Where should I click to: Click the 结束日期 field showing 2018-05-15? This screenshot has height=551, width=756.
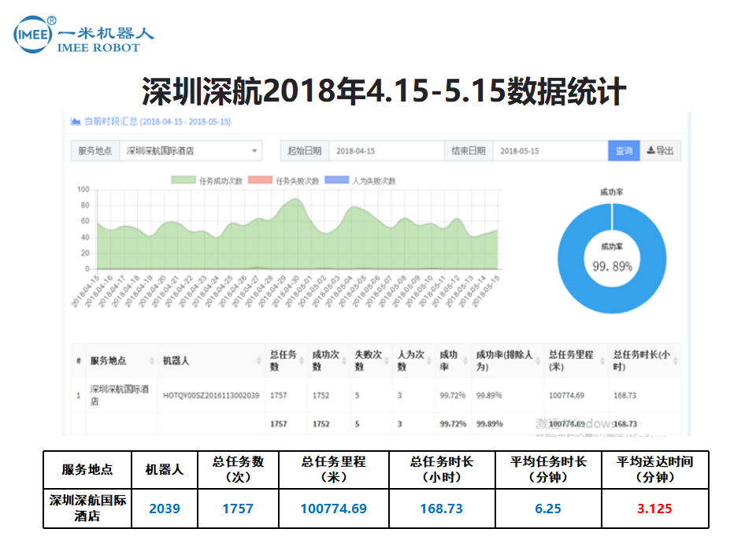[x=550, y=151]
